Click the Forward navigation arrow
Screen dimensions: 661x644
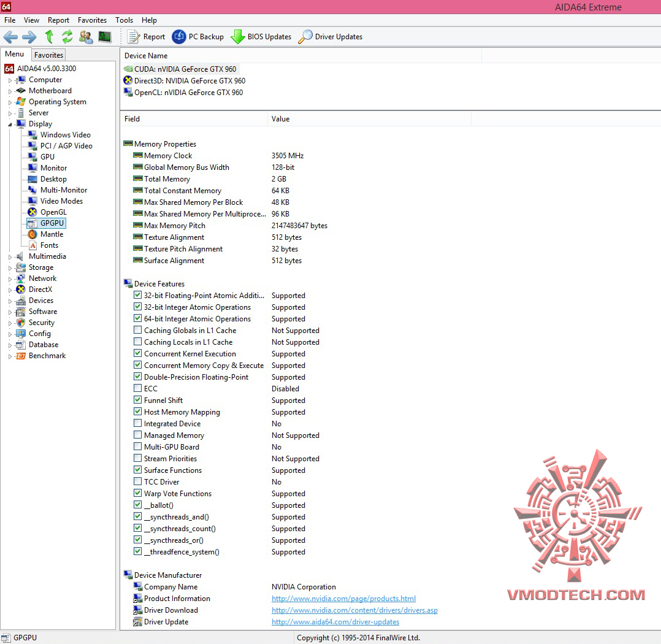pyautogui.click(x=29, y=37)
